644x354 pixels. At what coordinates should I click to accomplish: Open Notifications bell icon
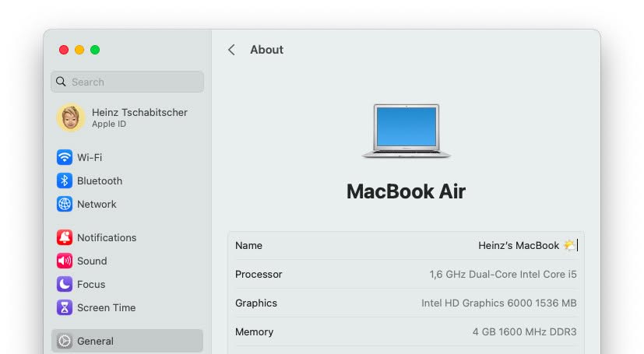click(65, 237)
